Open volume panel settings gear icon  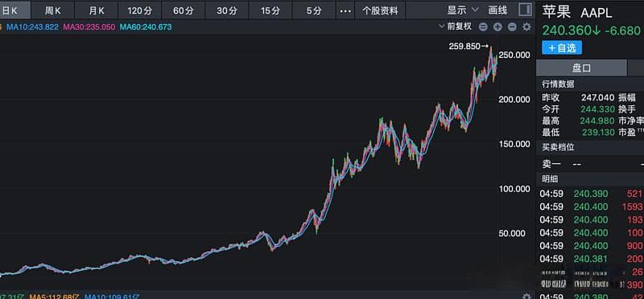[526, 296]
